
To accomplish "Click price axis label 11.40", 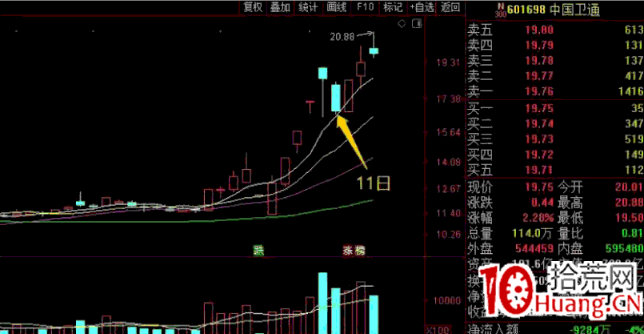I will (x=449, y=213).
